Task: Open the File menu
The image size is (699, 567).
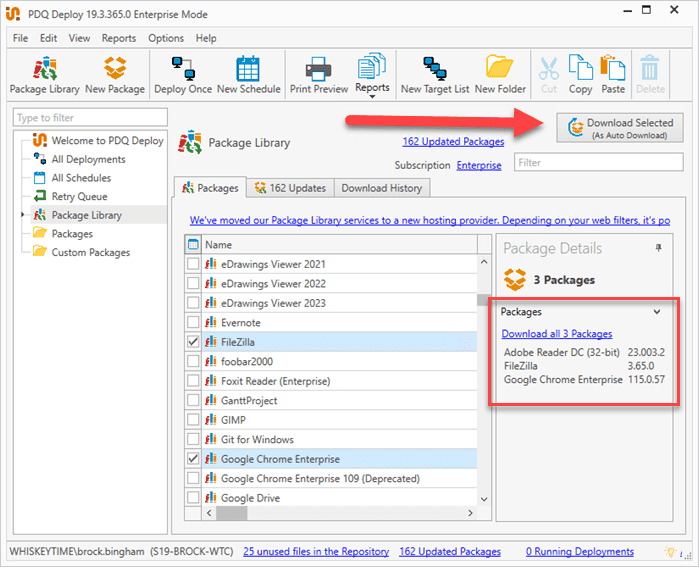Action: pos(20,38)
